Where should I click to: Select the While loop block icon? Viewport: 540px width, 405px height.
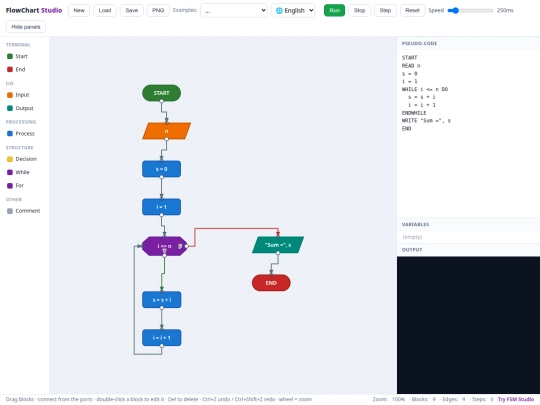(10, 172)
